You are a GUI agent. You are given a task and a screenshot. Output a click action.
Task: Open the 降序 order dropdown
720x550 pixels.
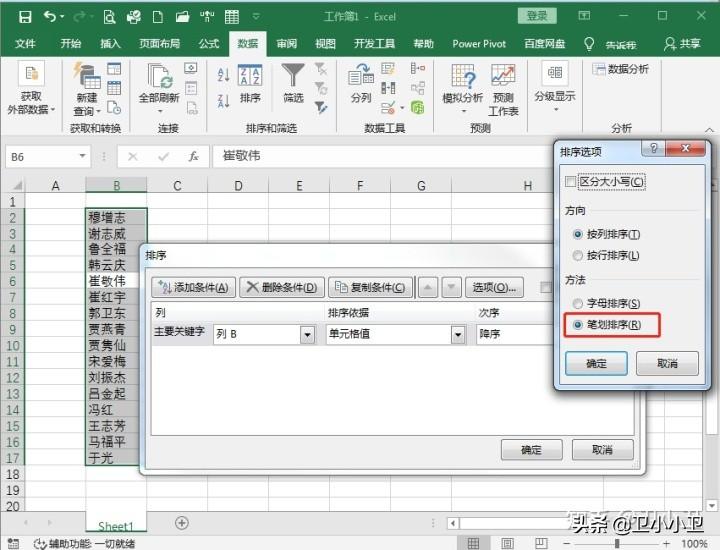[515, 334]
